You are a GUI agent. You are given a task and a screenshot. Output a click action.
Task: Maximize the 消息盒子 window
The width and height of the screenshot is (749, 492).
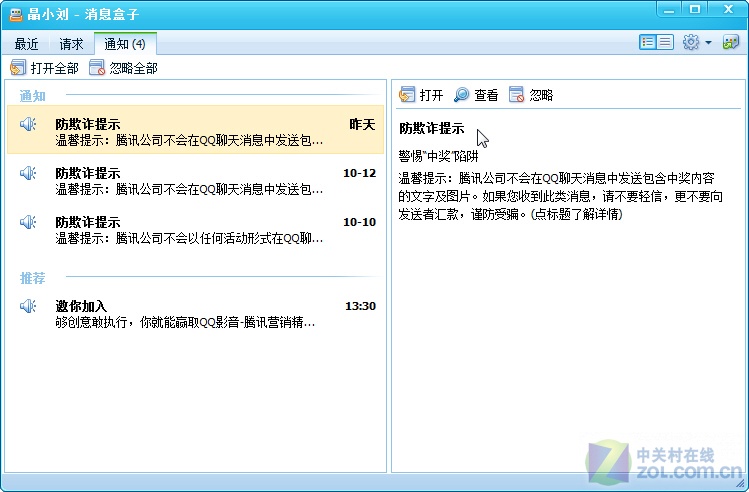tap(695, 10)
